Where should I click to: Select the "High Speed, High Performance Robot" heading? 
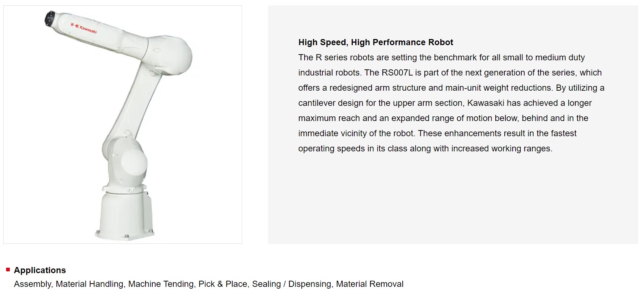coord(376,42)
